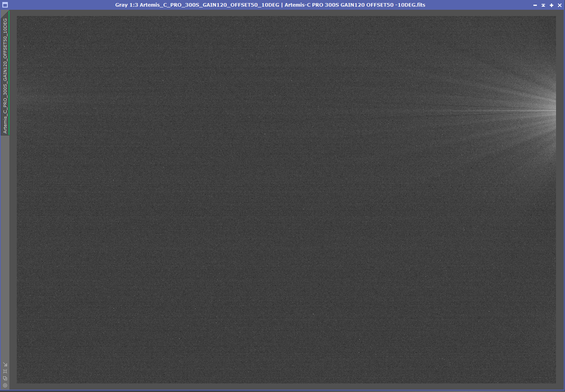Image resolution: width=565 pixels, height=392 pixels.
Task: Open the window menu icon in title bar
Action: click(5, 5)
